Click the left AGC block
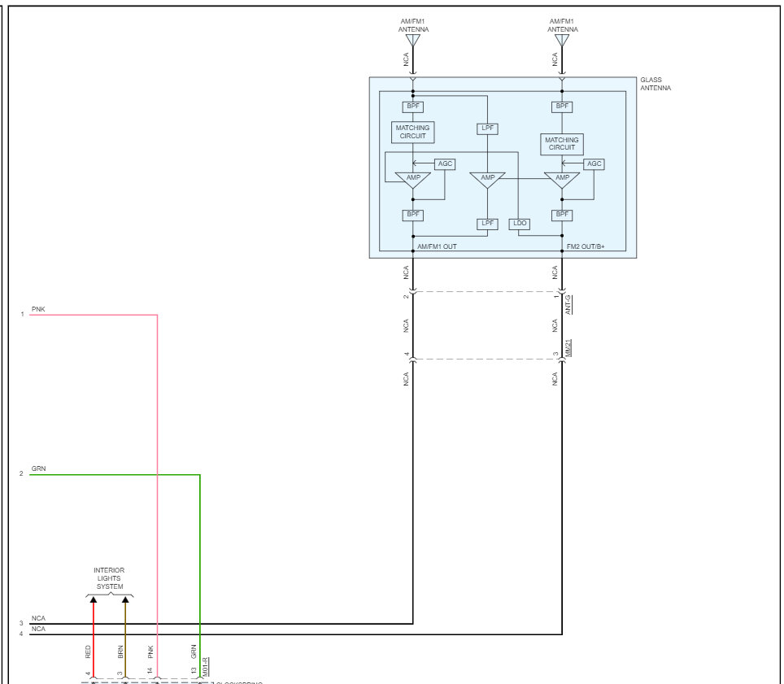Image resolution: width=784 pixels, height=684 pixels. point(445,164)
